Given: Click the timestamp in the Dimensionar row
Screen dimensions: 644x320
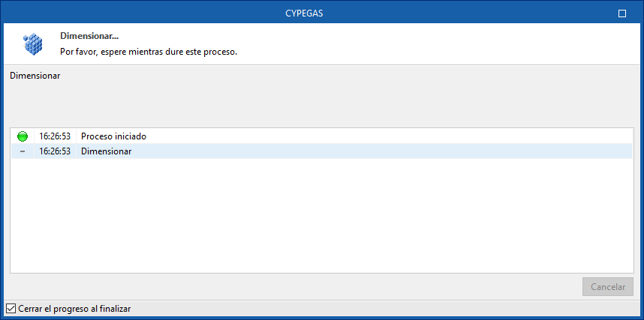Looking at the screenshot, I should [x=55, y=151].
